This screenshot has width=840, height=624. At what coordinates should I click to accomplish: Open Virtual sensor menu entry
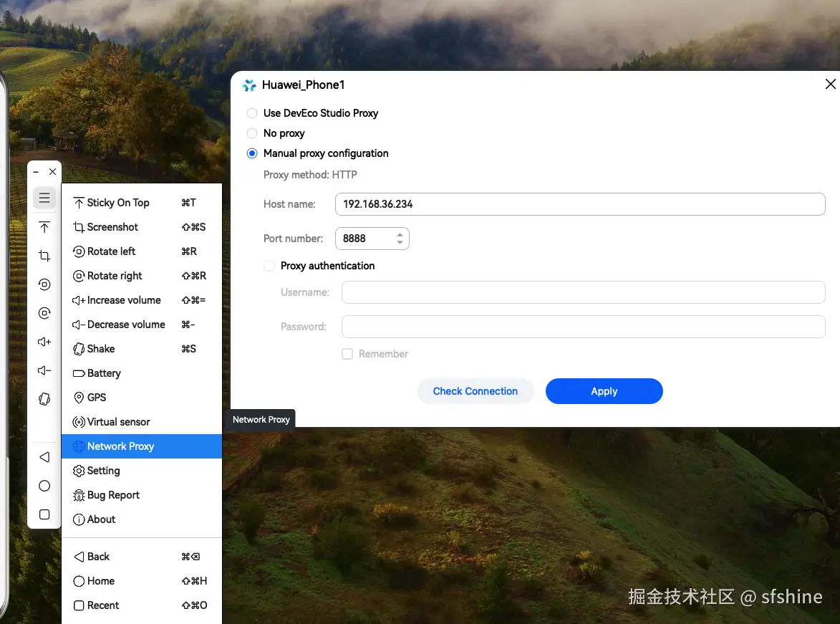[141, 422]
